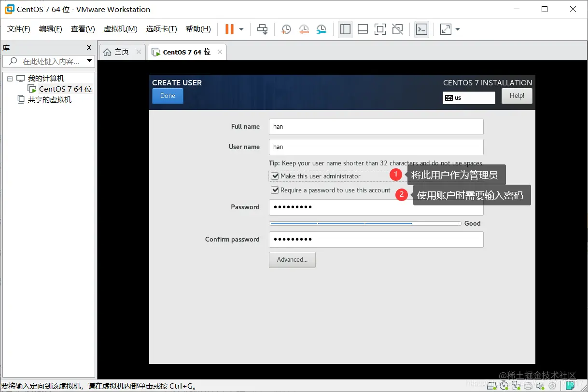Click the password strength Good bar
Screen dimensions: 588x392
(x=365, y=223)
